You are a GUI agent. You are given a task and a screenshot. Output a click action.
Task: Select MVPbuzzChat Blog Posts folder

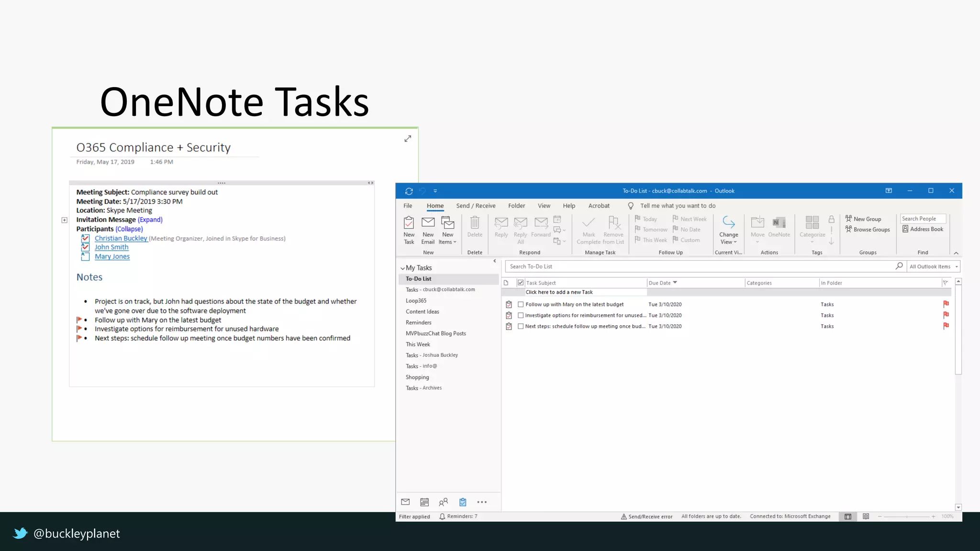point(435,333)
